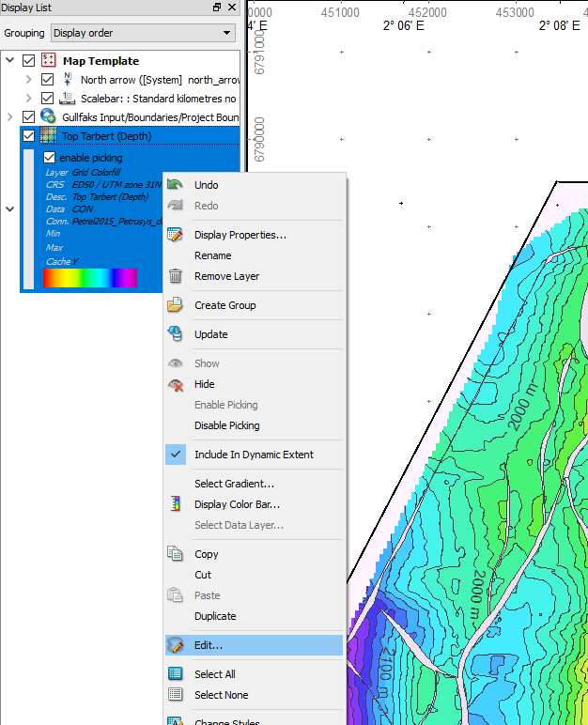Click the Hide layer eye icon

(175, 384)
